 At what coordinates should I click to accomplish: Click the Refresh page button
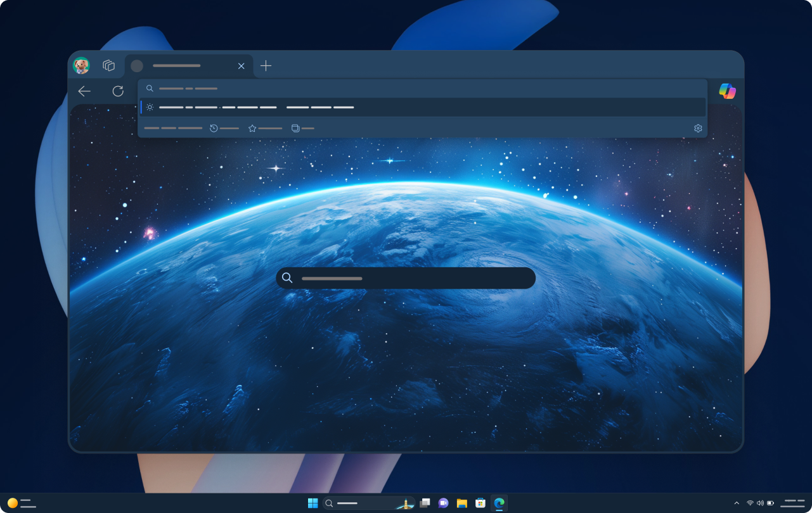pyautogui.click(x=118, y=91)
